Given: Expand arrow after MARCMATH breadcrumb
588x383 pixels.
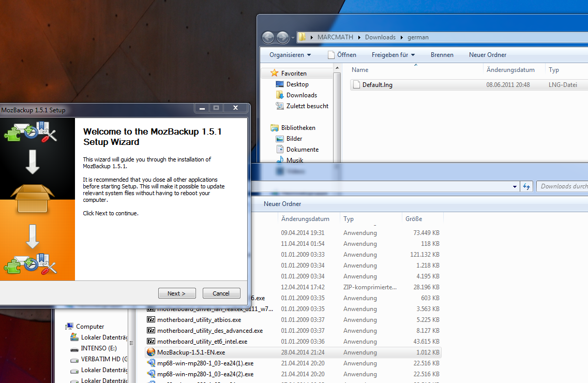Looking at the screenshot, I should (359, 37).
